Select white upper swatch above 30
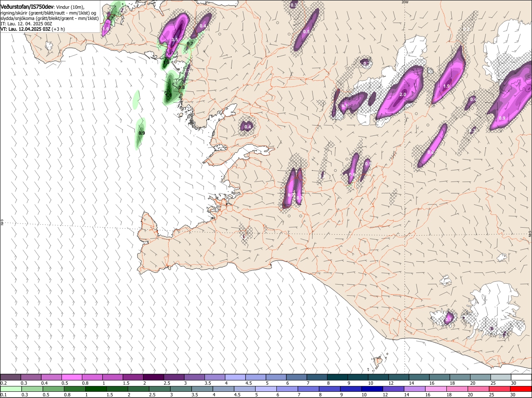Screen dimensions: 532x398 (x=521, y=377)
